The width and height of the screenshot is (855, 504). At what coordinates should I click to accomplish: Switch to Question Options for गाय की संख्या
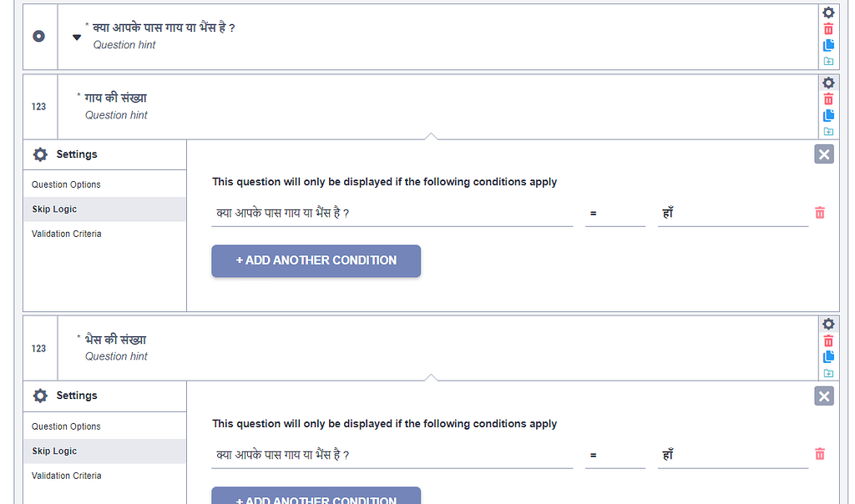(66, 184)
